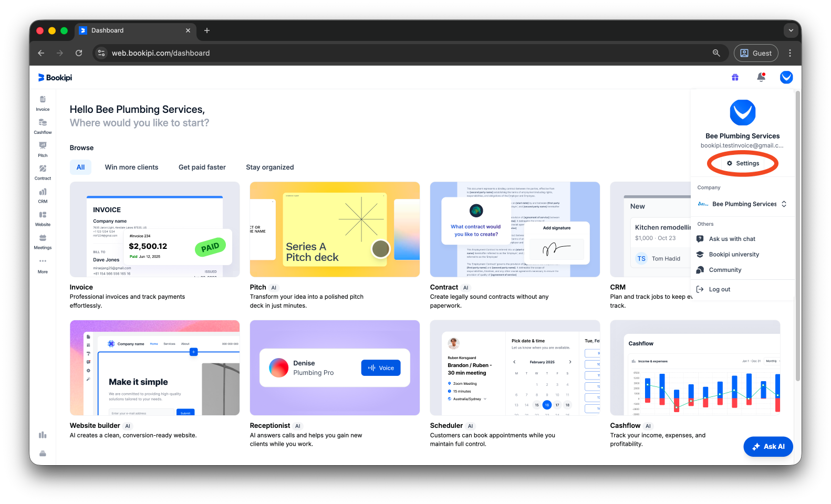Open the Guest profile button
This screenshot has height=504, width=831.
756,53
